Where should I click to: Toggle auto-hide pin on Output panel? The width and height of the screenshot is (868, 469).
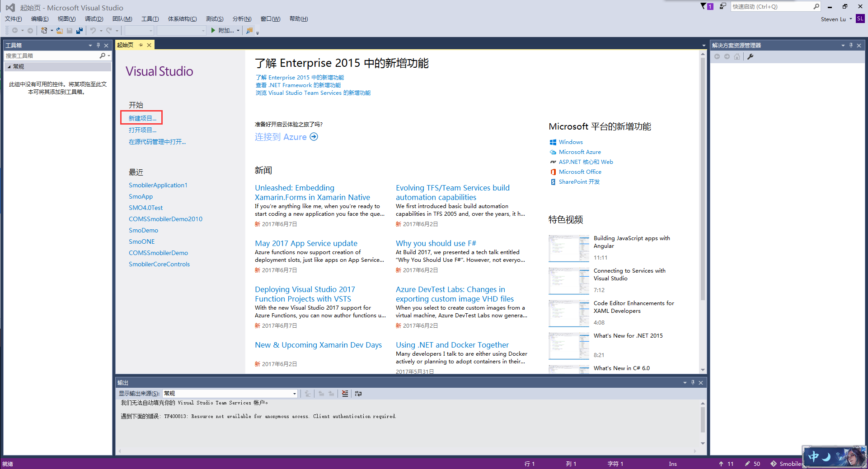pos(693,382)
